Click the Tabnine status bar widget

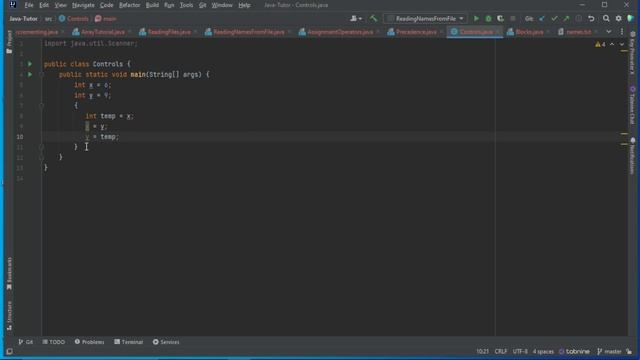[x=574, y=351]
